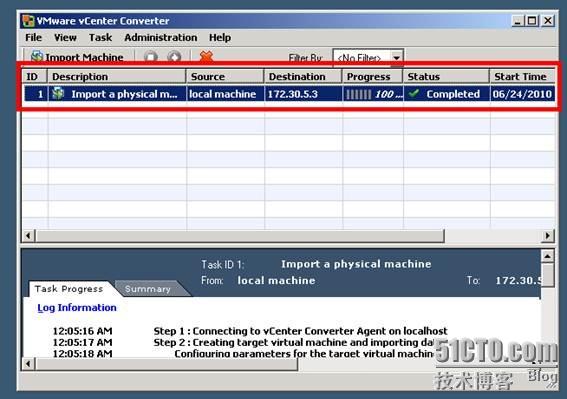
Task: Click the 'Task ID 1:' label in details
Action: [223, 264]
